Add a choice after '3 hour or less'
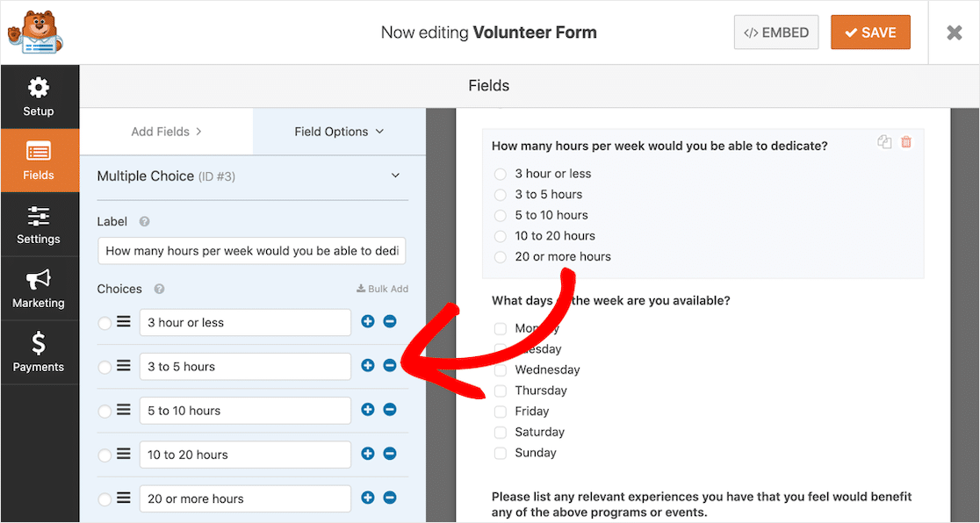This screenshot has width=980, height=523. coord(367,321)
